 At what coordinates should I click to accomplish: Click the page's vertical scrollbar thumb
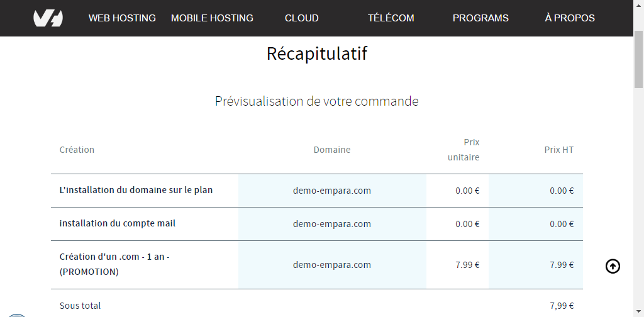click(638, 60)
